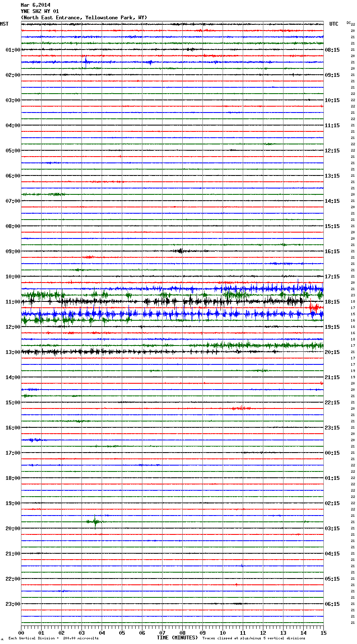Click the "12:15" UTC time label
This screenshot has width=357, height=644.
coord(332,151)
